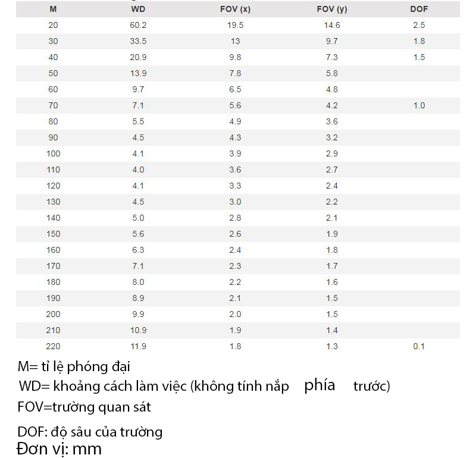
Task: Click the "Đơn vị: mm" unit note
Action: tap(59, 448)
